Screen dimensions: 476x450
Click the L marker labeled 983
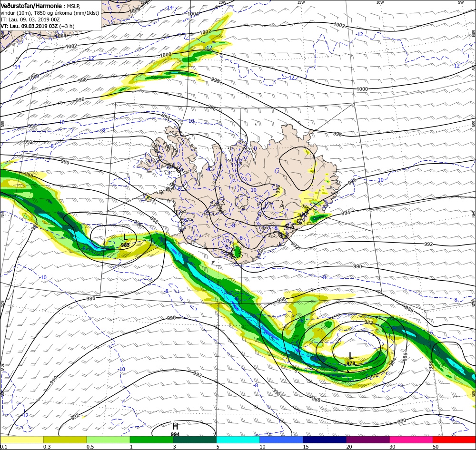pyautogui.click(x=125, y=237)
